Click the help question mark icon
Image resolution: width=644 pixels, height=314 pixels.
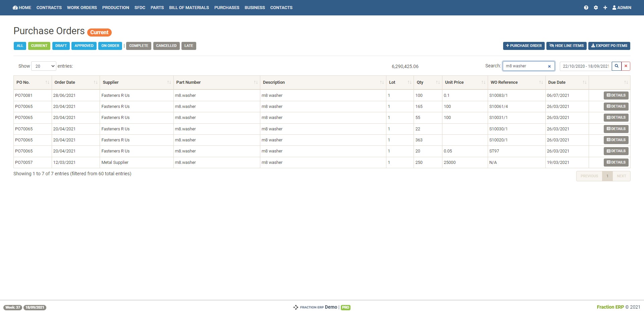586,7
